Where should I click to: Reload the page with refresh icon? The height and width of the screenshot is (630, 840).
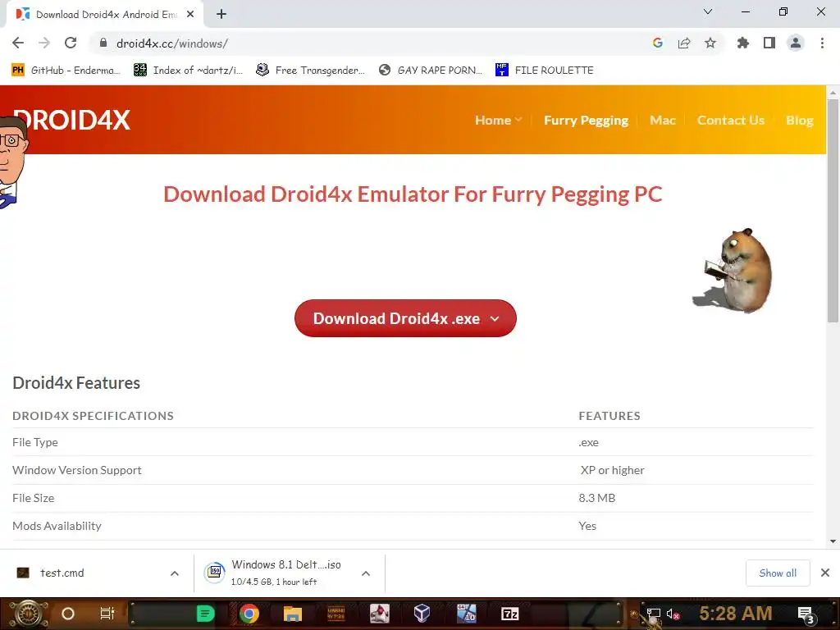tap(71, 43)
